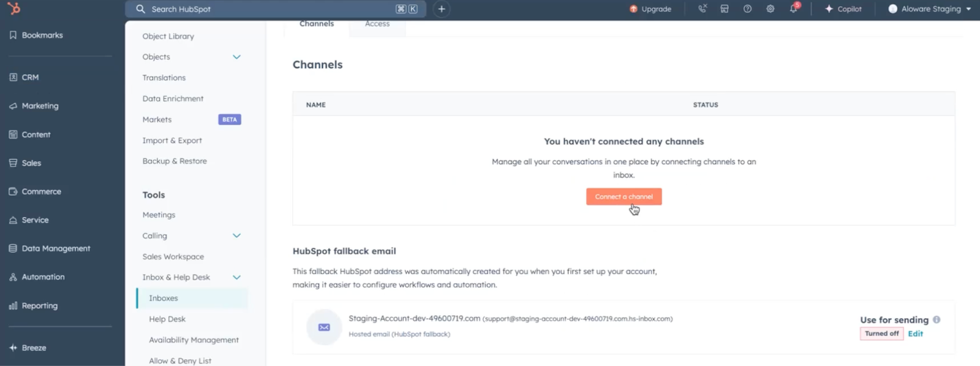
Task: Click the BETA badge next to Markets
Action: pos(230,120)
